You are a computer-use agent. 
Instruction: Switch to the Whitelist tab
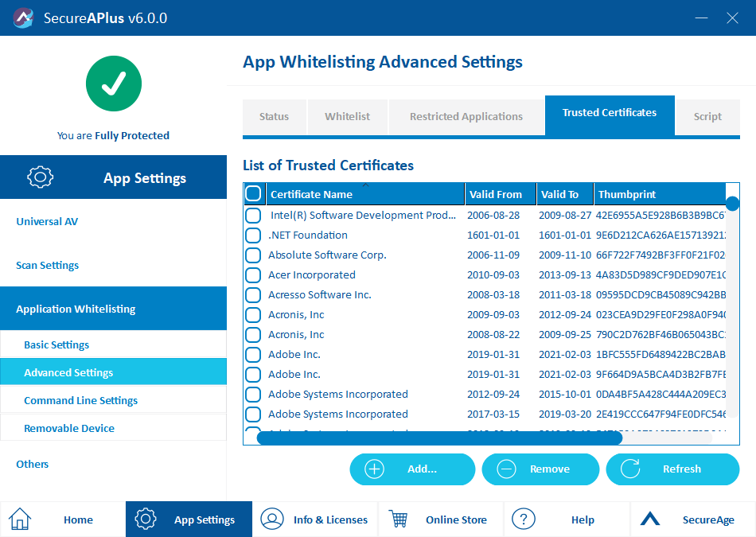[347, 117]
